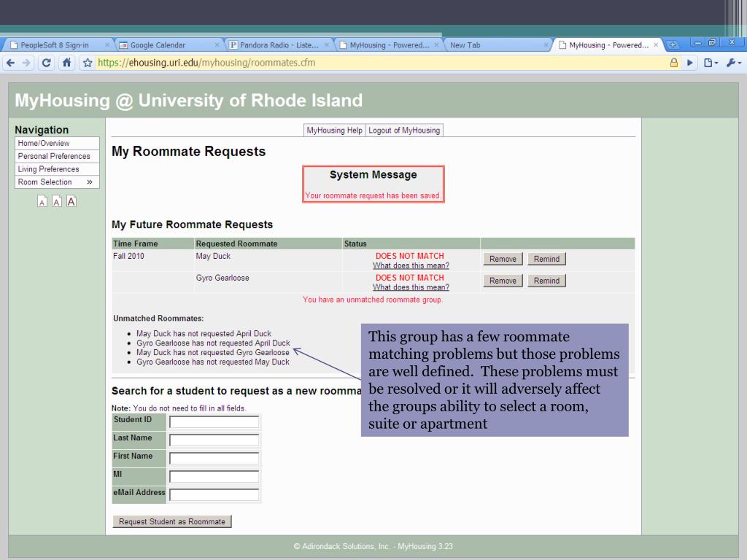
Task: Remind Gyro Gearloose about the request
Action: (x=546, y=281)
